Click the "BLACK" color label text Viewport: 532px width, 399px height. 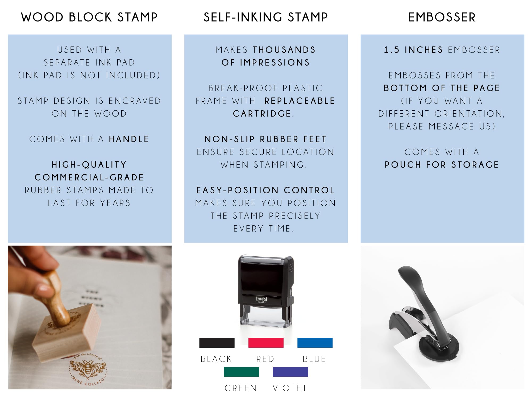click(216, 359)
